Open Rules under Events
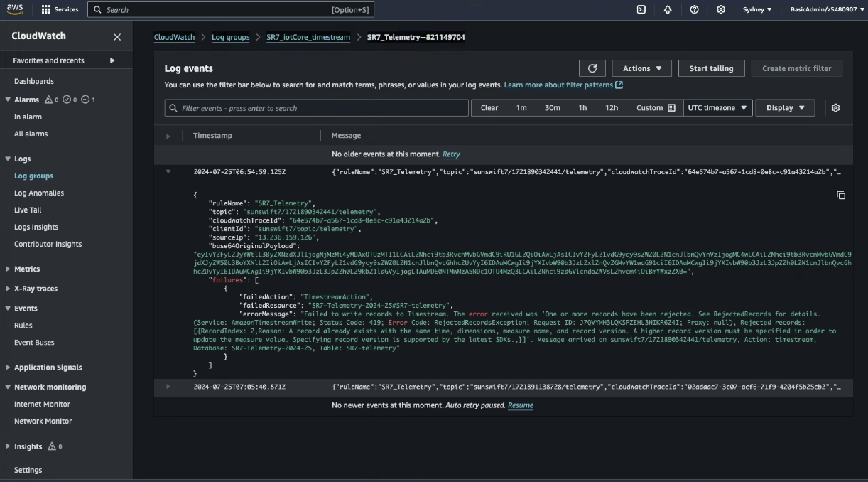 click(23, 325)
